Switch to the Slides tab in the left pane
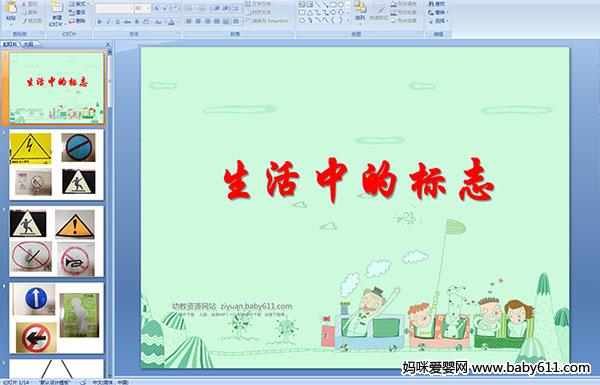Screen dimensions: 600x385 [x=10, y=44]
